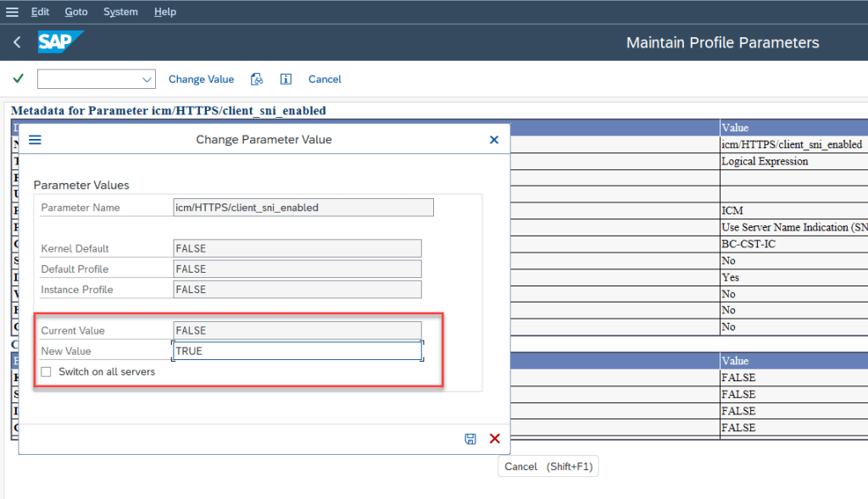Open the hamburger menu in top bar
The width and height of the screenshot is (868, 499).
coord(12,12)
